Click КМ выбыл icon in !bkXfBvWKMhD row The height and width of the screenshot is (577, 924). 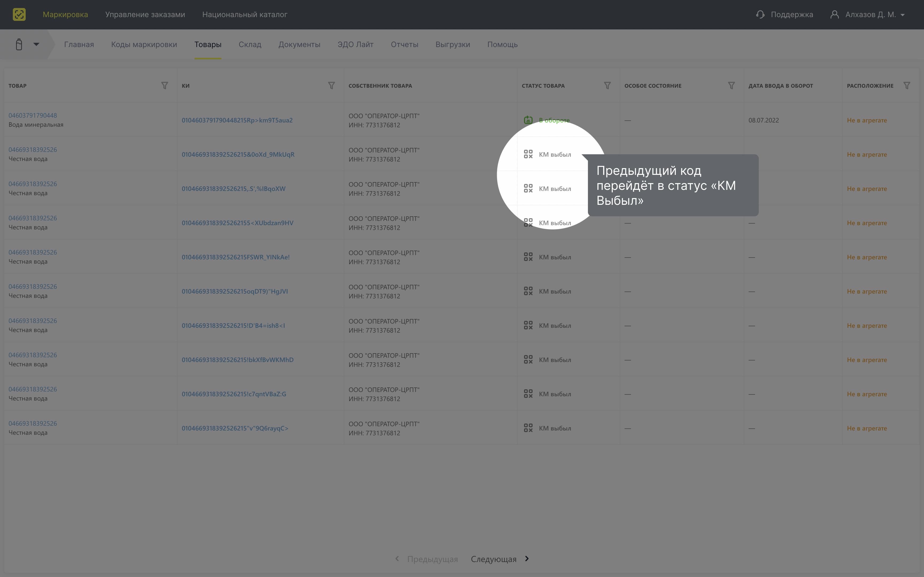[x=528, y=359]
